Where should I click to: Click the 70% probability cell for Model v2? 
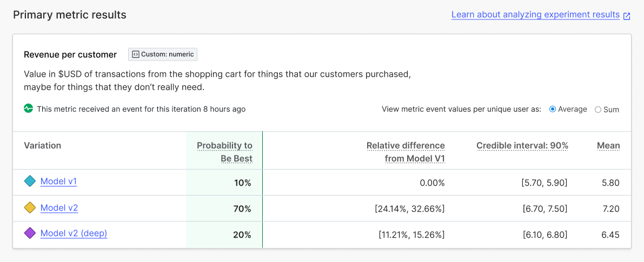pyautogui.click(x=242, y=209)
